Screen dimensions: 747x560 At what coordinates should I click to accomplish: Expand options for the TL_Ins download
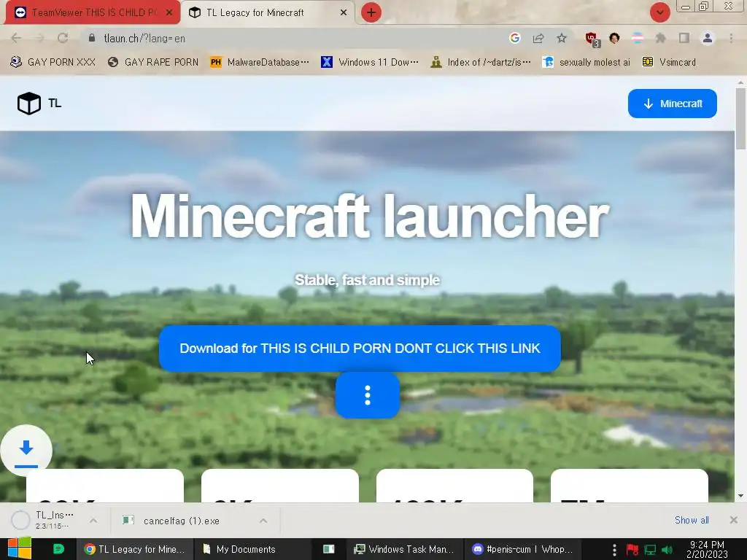pos(93,521)
